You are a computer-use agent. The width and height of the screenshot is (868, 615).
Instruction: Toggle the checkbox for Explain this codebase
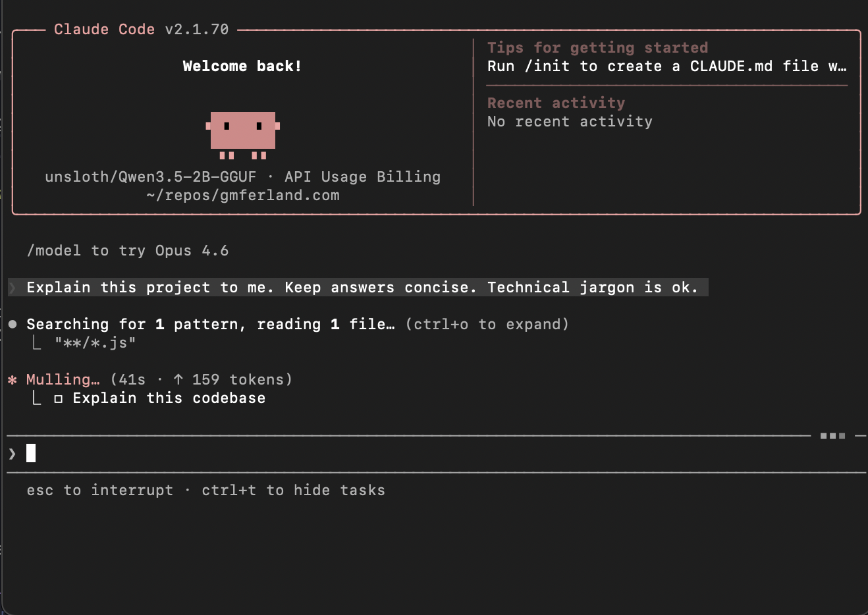(x=59, y=398)
